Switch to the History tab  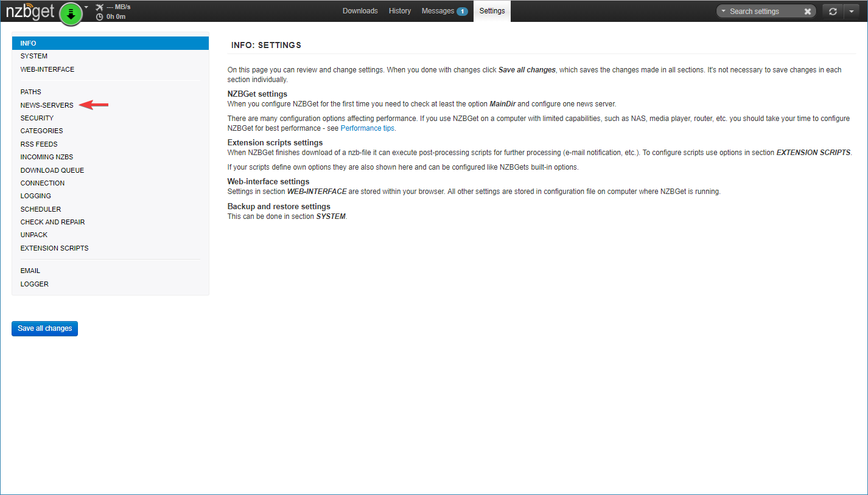(x=399, y=11)
